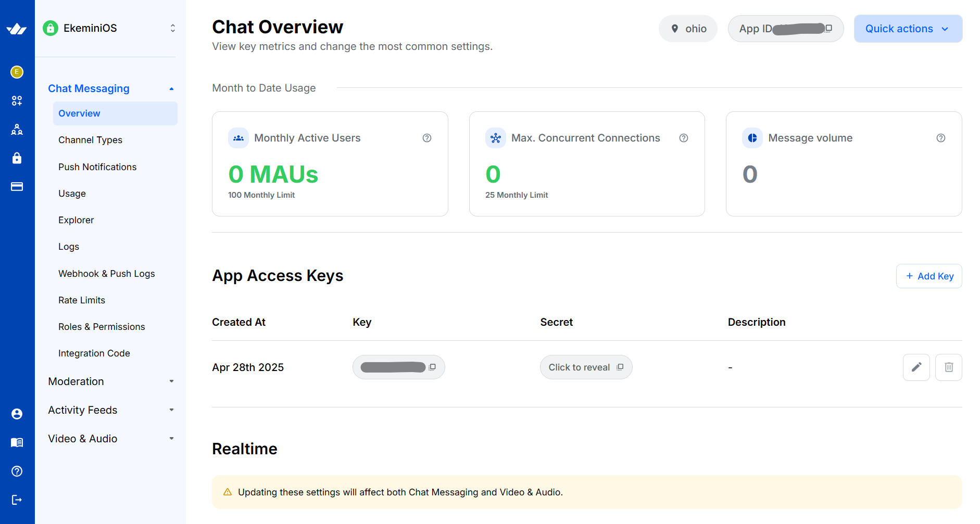Copy the App ID using copy icon
The image size is (980, 524).
(x=828, y=29)
